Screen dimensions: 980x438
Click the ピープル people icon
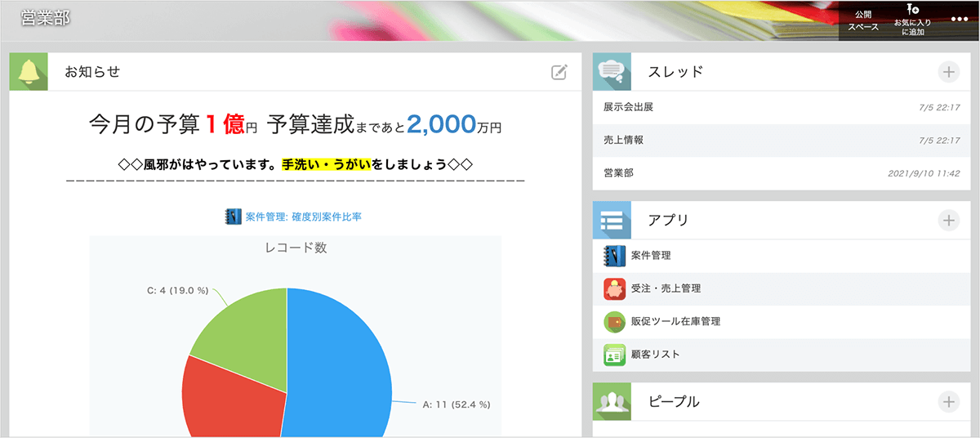click(612, 401)
